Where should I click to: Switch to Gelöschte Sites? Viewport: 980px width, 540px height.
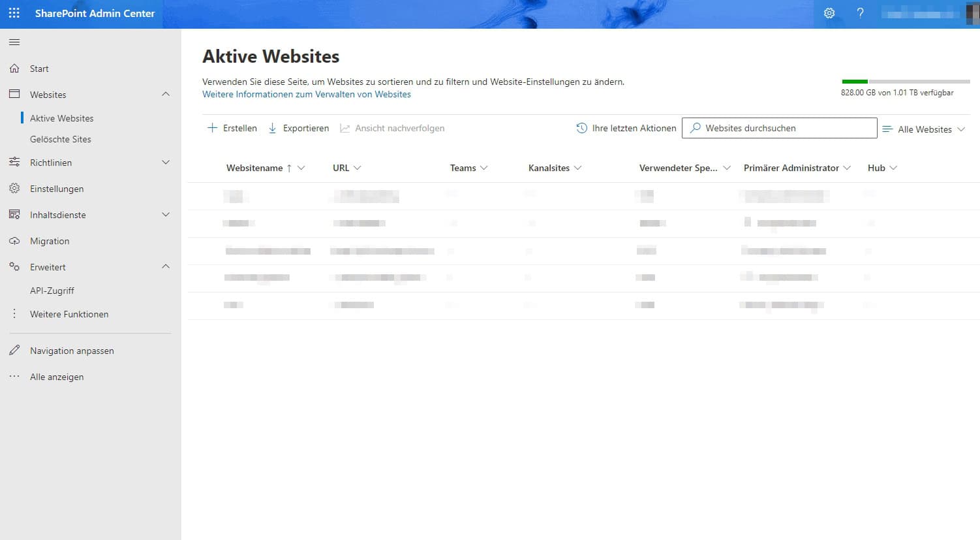click(59, 138)
